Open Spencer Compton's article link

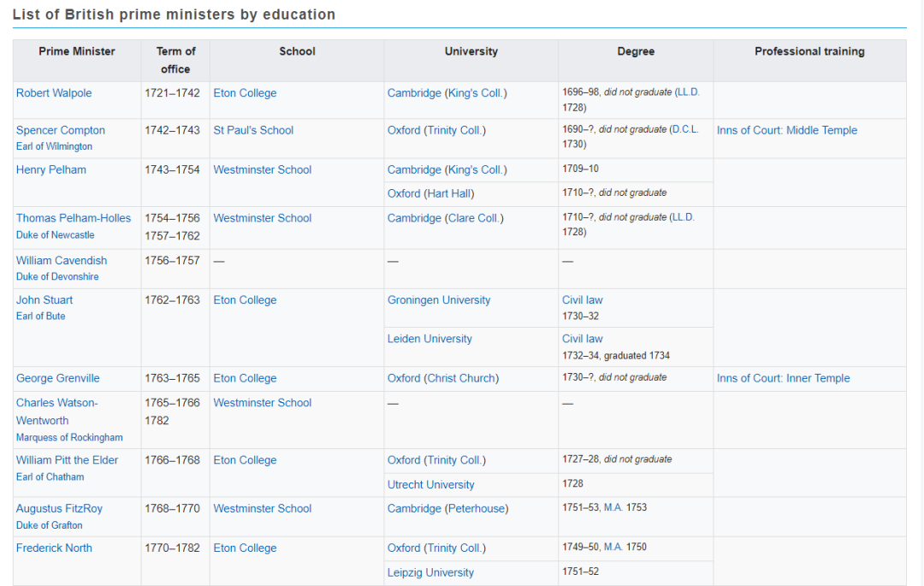point(60,130)
